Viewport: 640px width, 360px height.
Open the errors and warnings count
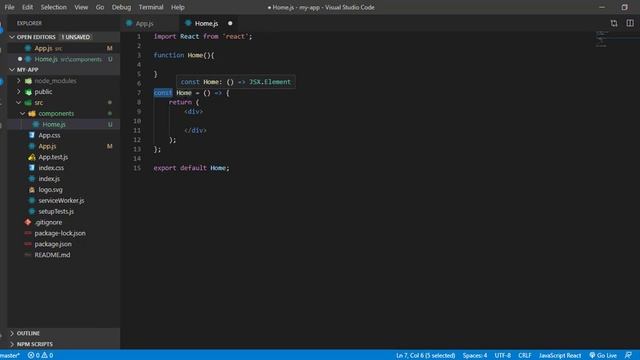tap(40, 356)
